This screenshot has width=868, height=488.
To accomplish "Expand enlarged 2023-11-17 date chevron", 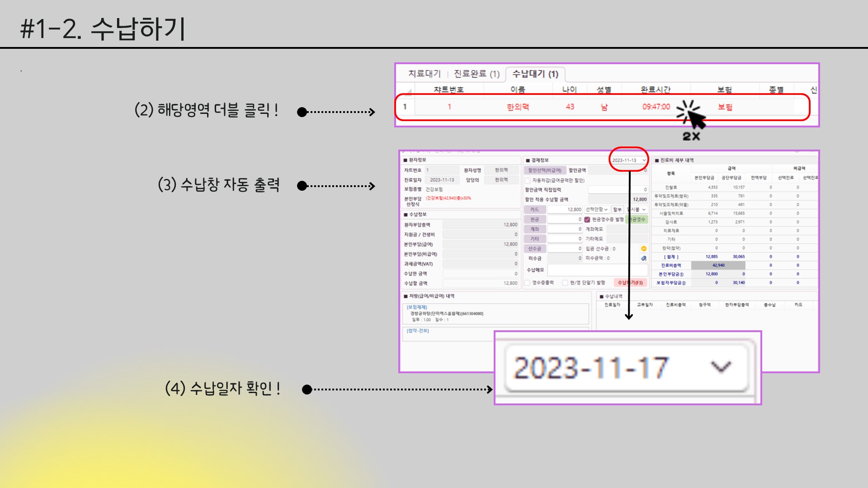I will 721,366.
